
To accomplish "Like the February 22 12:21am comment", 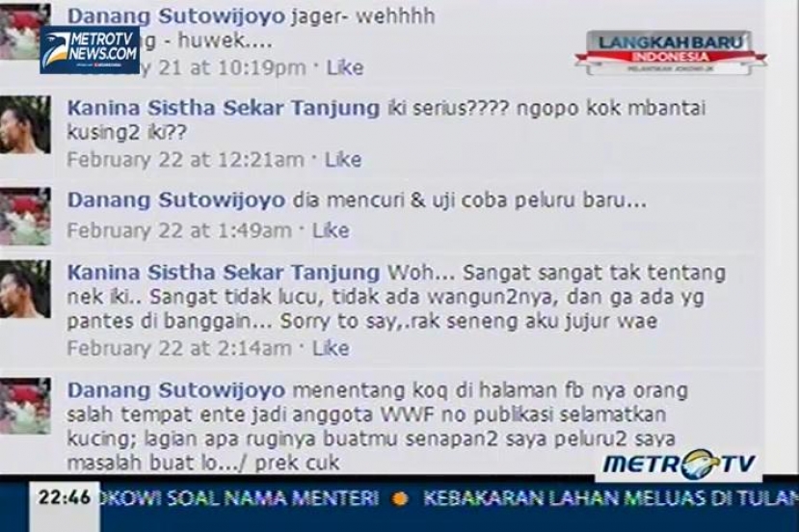I will click(343, 159).
